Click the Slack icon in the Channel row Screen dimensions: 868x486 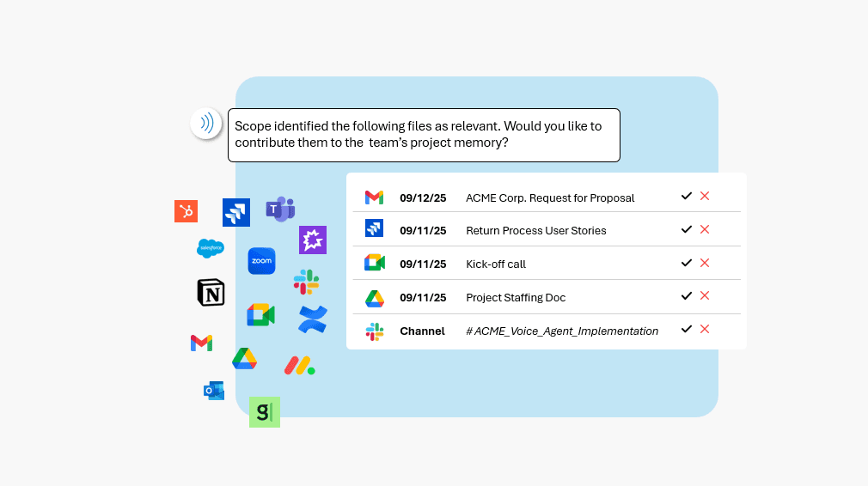375,331
